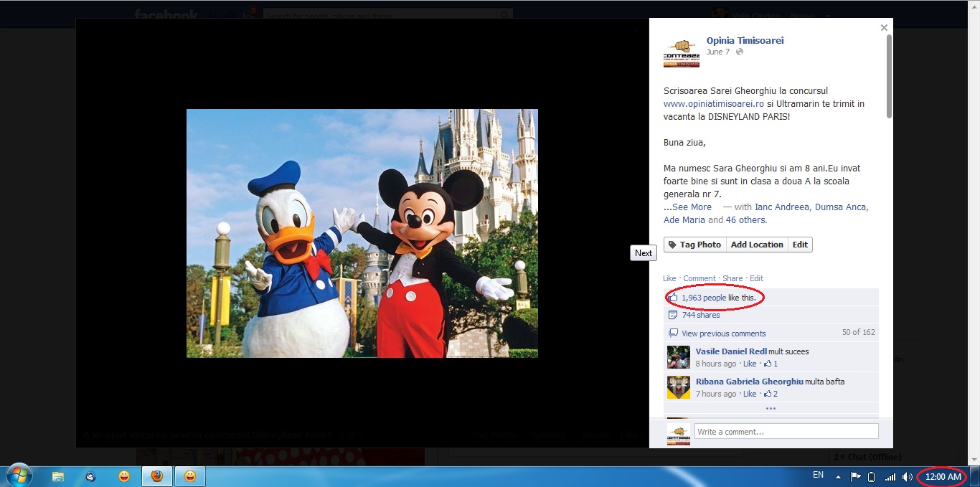Click inside the Write a comment field
The image size is (980, 487).
point(786,432)
